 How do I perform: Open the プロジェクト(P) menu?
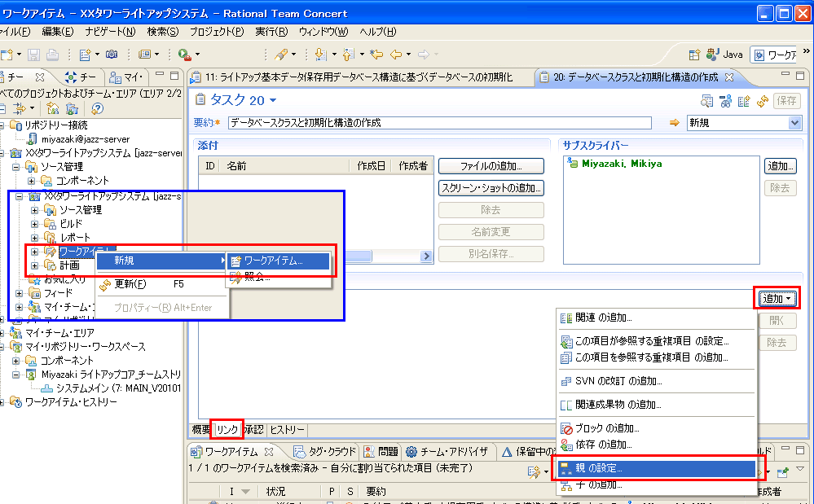pyautogui.click(x=217, y=32)
